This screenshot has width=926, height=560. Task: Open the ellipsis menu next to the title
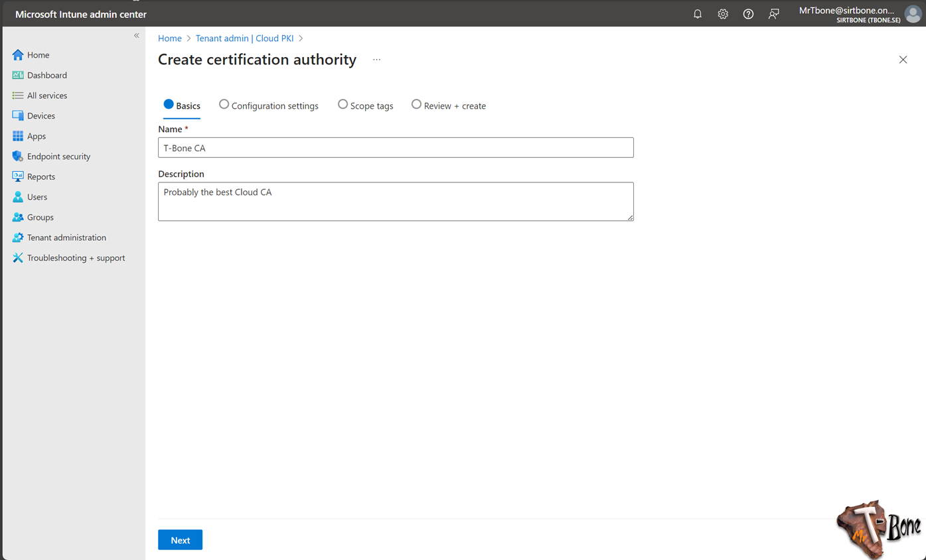pyautogui.click(x=376, y=59)
